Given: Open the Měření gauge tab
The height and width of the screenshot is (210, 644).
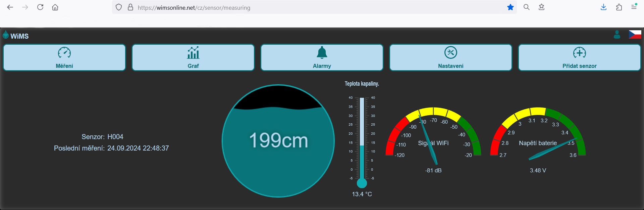Looking at the screenshot, I should [x=64, y=57].
